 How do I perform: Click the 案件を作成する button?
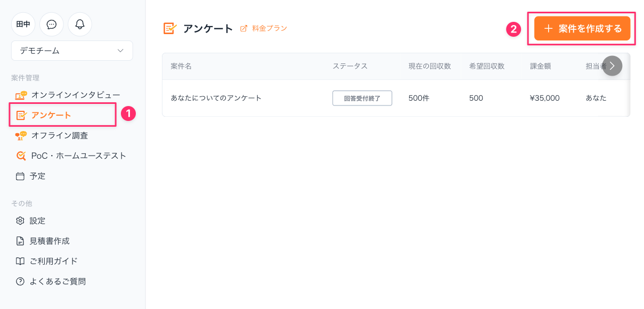[x=582, y=29]
